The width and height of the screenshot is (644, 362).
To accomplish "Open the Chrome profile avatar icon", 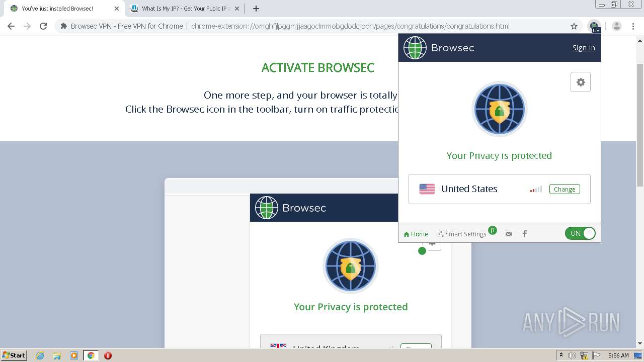I will coord(617,26).
